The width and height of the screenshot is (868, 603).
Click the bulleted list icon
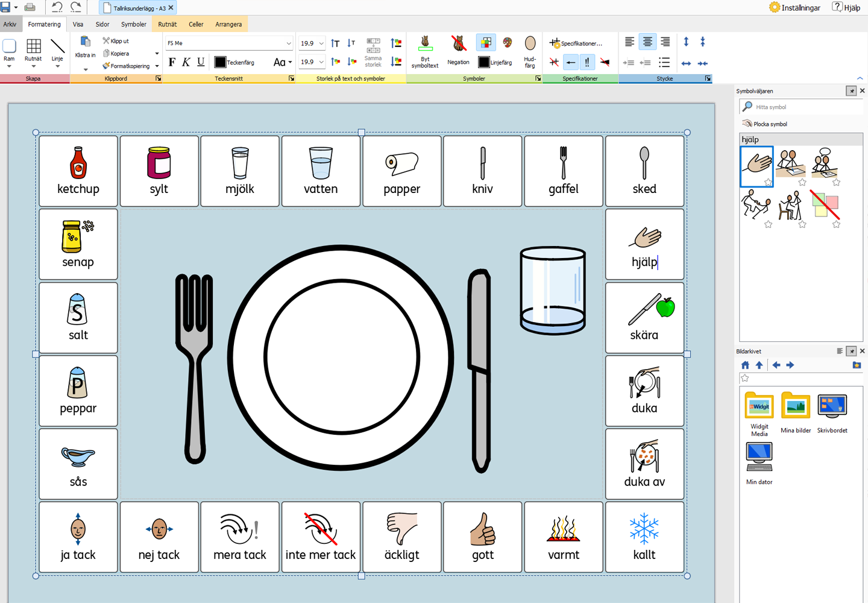click(664, 62)
